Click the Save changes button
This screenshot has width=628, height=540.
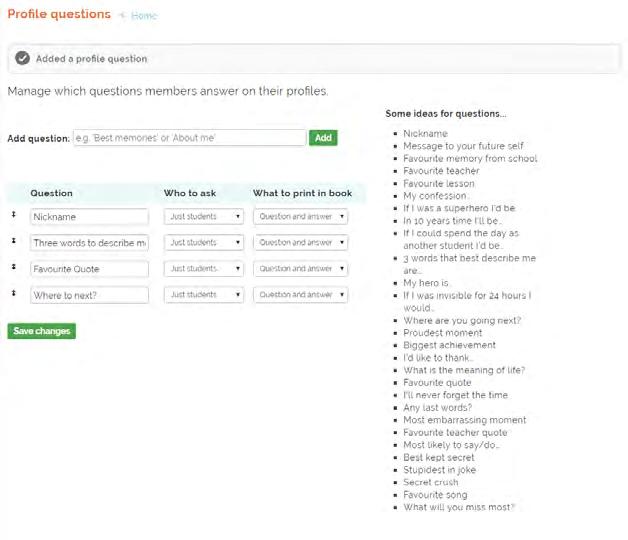(x=41, y=331)
